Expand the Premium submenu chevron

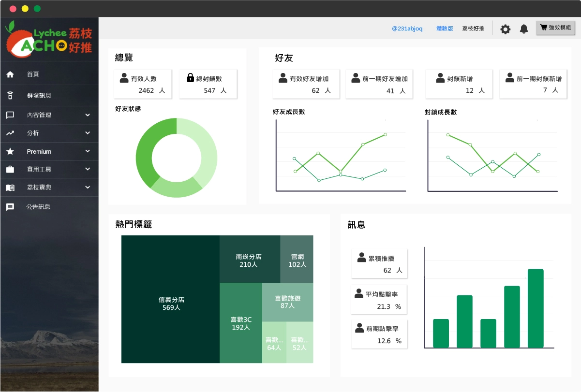point(88,151)
